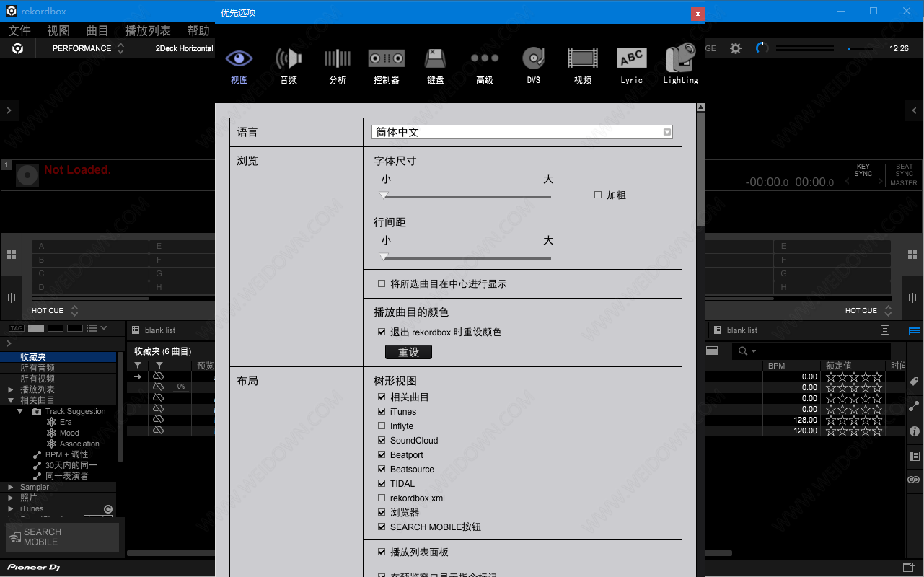Image resolution: width=924 pixels, height=577 pixels.
Task: Click the left deck waveform bars icon
Action: click(12, 298)
